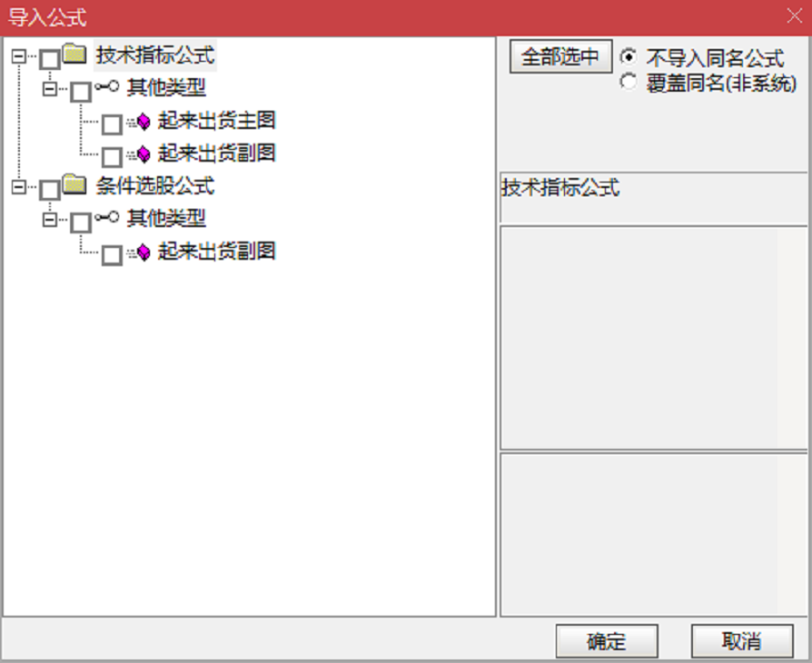
Task: Collapse the 技术指标公式 tree node
Action: (19, 56)
